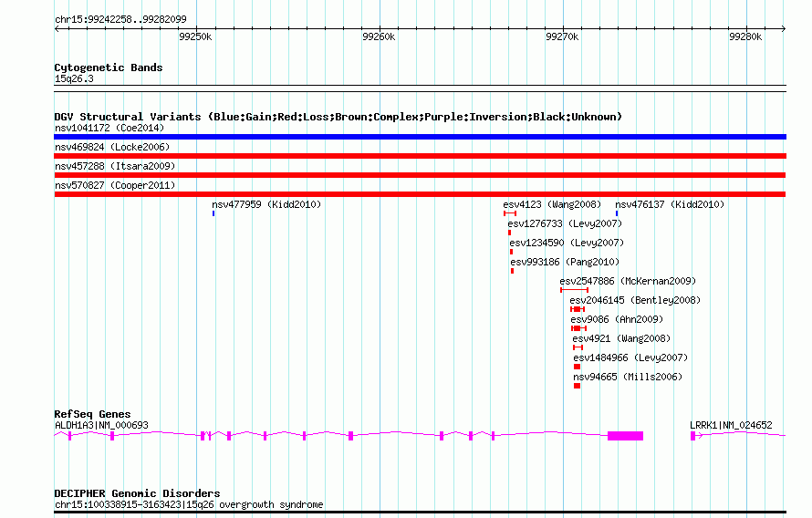The image size is (812, 518).
Task: Open the nsv457288 (Itsara2009) label
Action: [x=115, y=166]
